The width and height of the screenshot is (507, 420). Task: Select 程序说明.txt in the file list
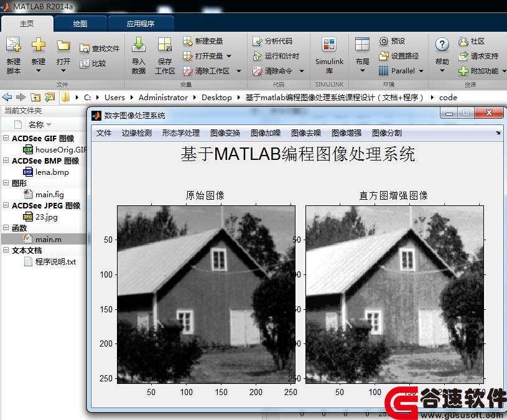pyautogui.click(x=50, y=261)
